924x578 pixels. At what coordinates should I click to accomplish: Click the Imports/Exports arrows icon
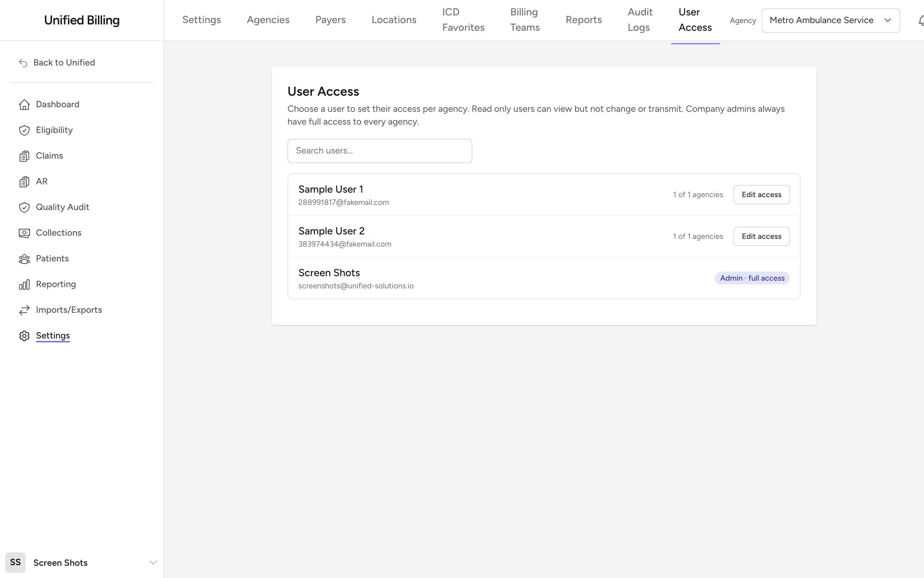pos(24,310)
